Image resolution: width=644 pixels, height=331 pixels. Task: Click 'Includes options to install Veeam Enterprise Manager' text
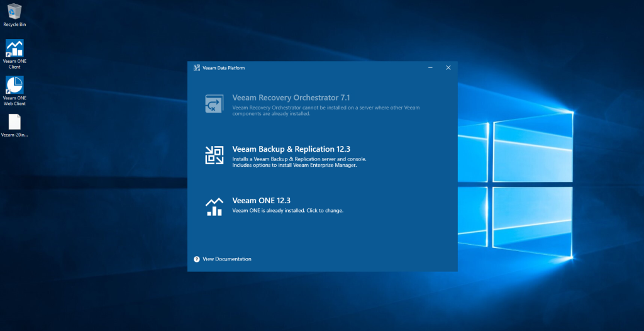click(x=294, y=165)
